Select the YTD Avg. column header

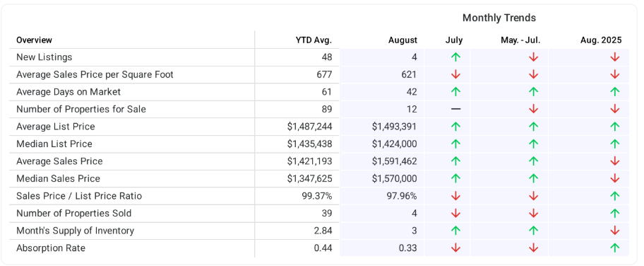pos(314,40)
